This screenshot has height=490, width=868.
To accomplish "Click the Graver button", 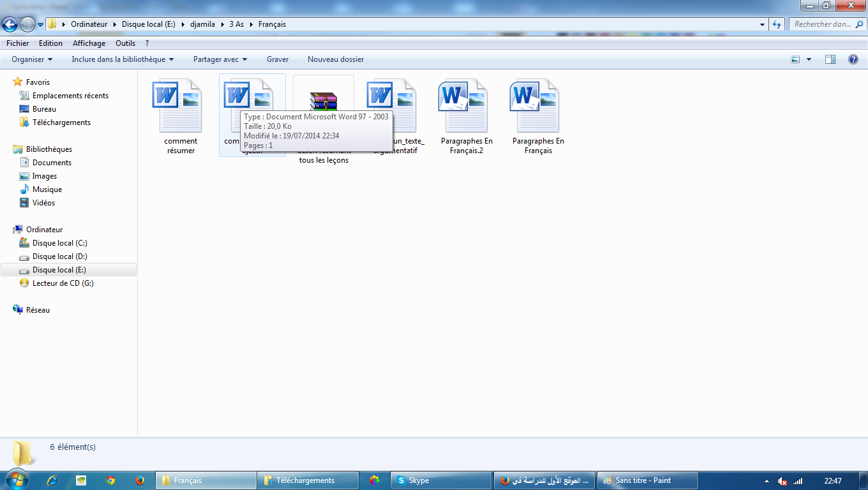I will click(x=278, y=59).
